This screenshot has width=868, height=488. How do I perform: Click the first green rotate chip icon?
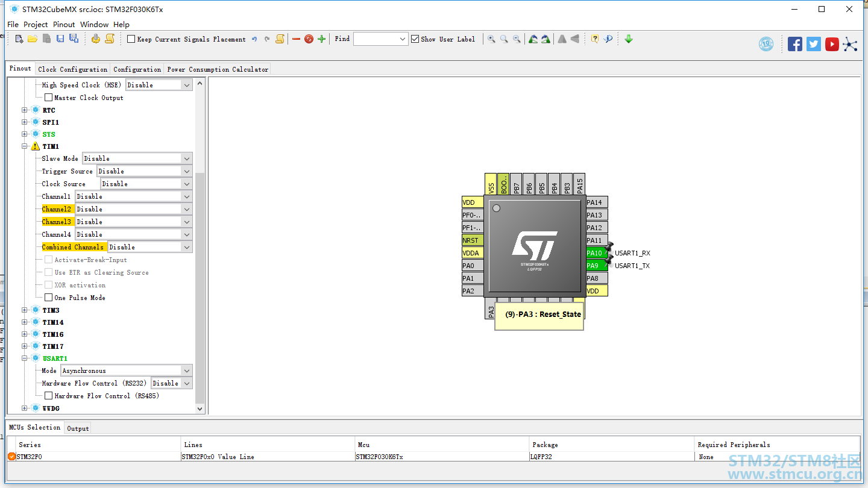tap(533, 39)
